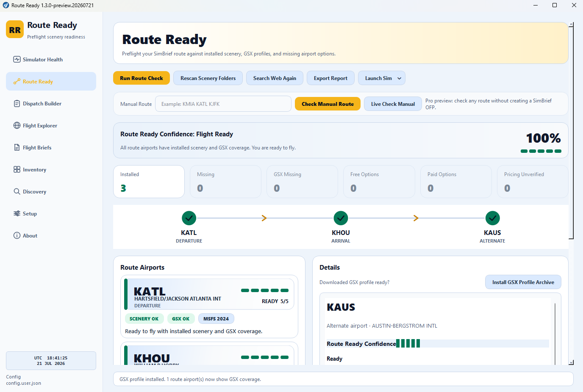Click the MSFS 2024 badge on KATL
The height and width of the screenshot is (392, 583).
[216, 319]
